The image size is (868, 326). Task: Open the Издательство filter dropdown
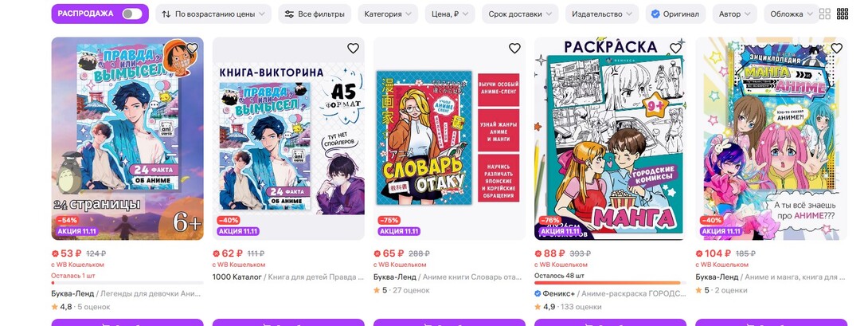(602, 14)
